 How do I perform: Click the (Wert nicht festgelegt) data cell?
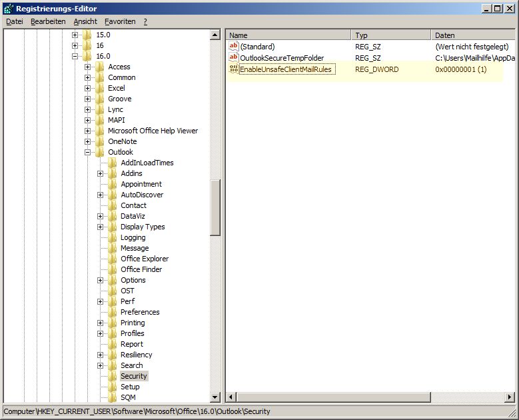(472, 47)
